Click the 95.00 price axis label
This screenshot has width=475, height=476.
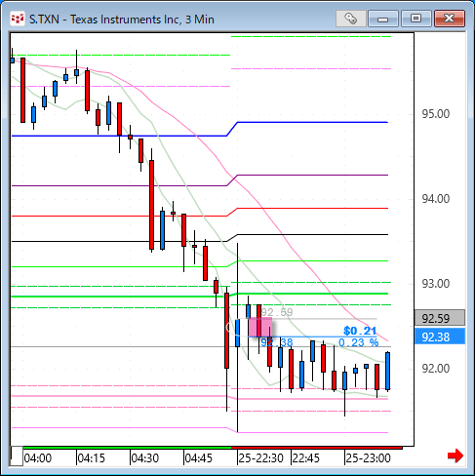[x=436, y=114]
